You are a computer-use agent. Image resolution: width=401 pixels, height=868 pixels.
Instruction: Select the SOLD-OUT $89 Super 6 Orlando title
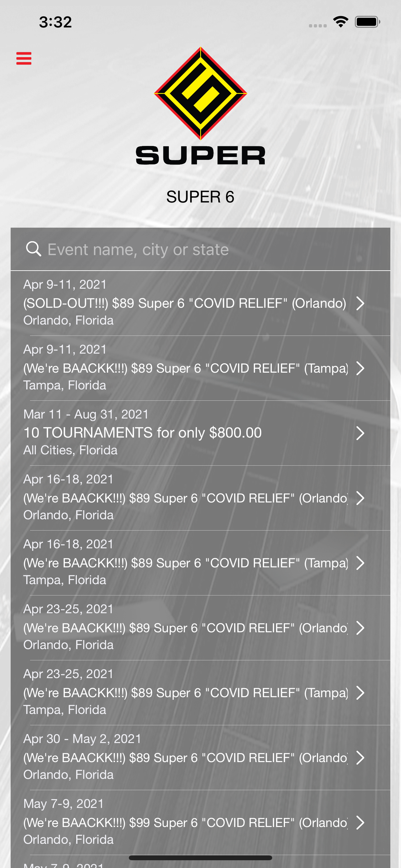coord(184,303)
